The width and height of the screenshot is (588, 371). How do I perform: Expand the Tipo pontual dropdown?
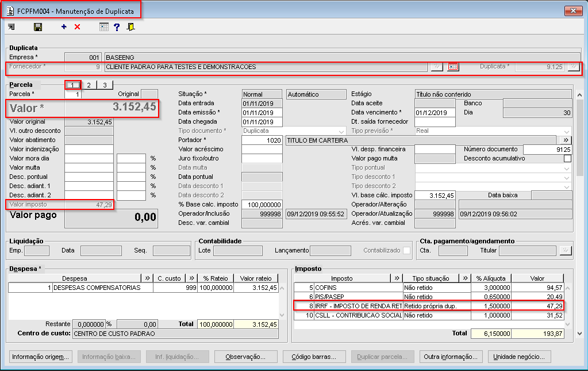pyautogui.click(x=567, y=167)
